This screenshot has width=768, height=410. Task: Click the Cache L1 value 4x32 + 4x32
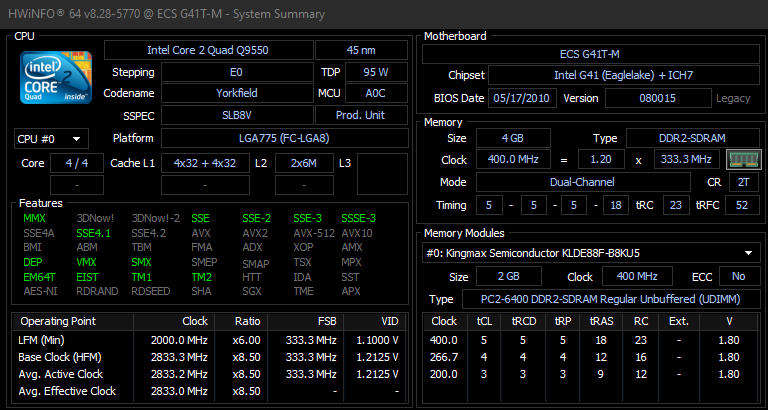point(205,163)
